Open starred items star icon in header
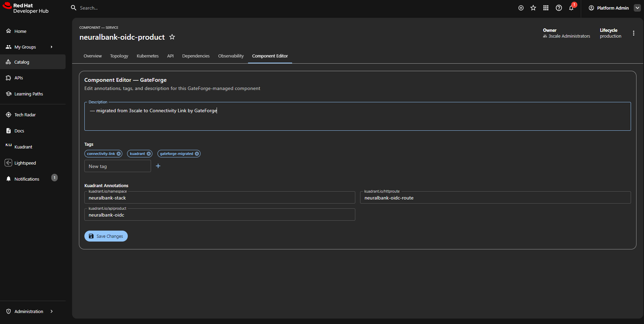The image size is (644, 324). (x=533, y=8)
